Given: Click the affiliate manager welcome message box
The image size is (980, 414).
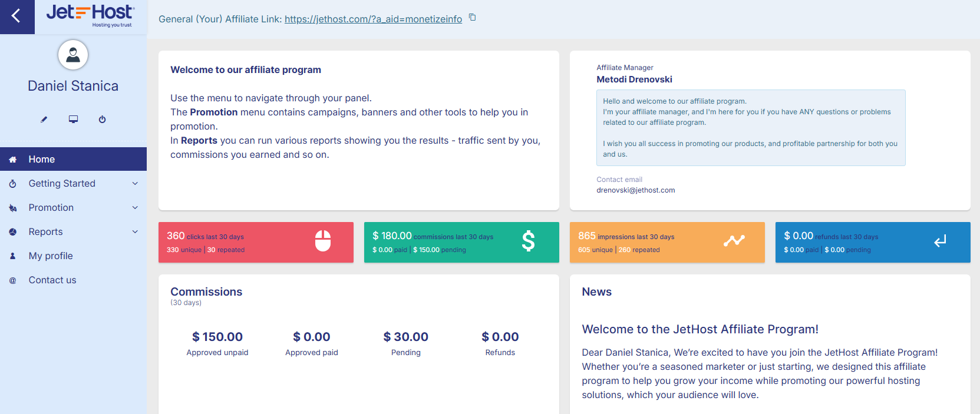Looking at the screenshot, I should [x=751, y=128].
